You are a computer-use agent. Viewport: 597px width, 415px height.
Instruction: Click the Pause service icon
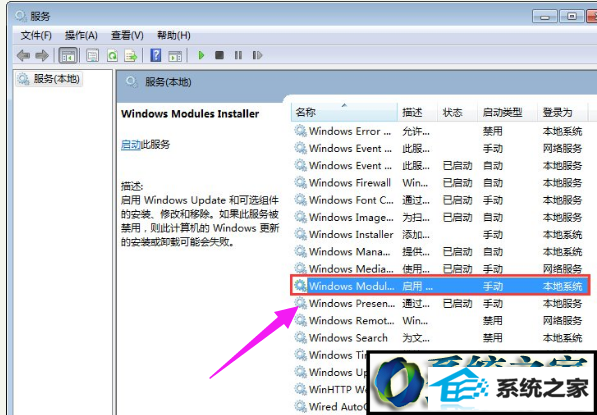click(x=238, y=56)
